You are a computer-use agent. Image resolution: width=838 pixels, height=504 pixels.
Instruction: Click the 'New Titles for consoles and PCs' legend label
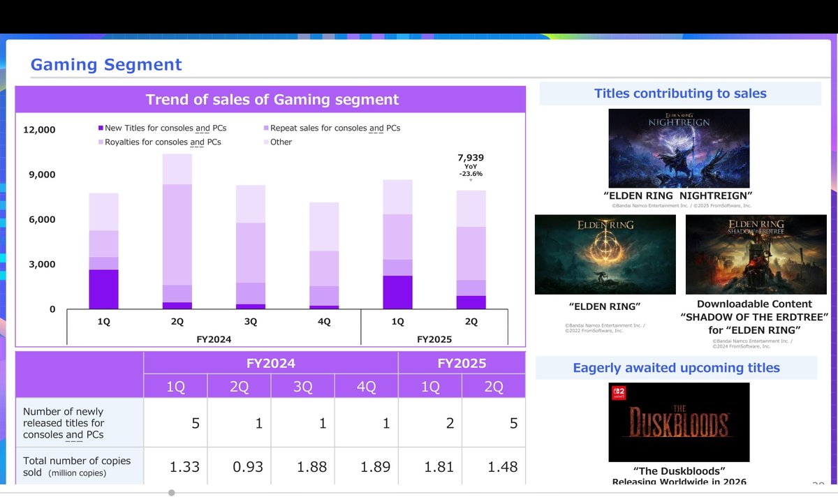pos(166,128)
